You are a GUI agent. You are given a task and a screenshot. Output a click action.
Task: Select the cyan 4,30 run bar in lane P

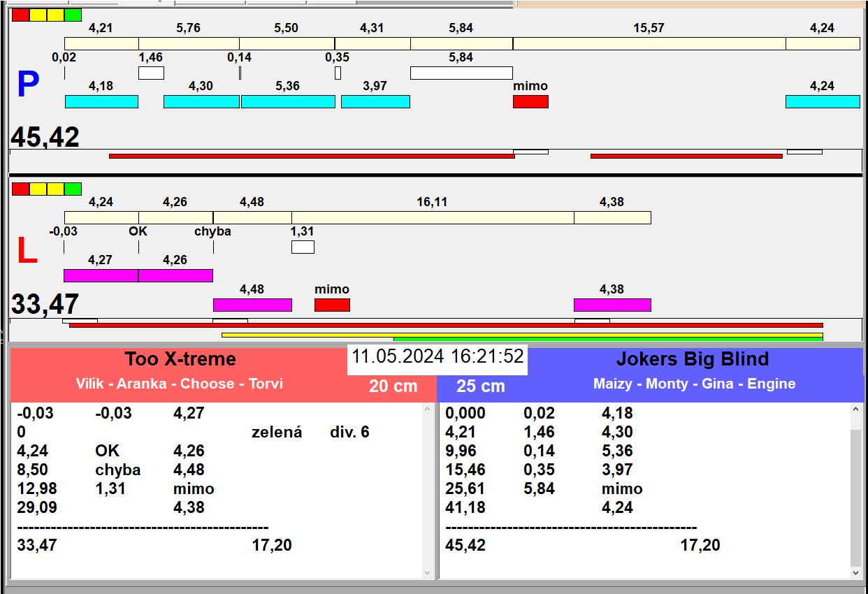(x=201, y=101)
